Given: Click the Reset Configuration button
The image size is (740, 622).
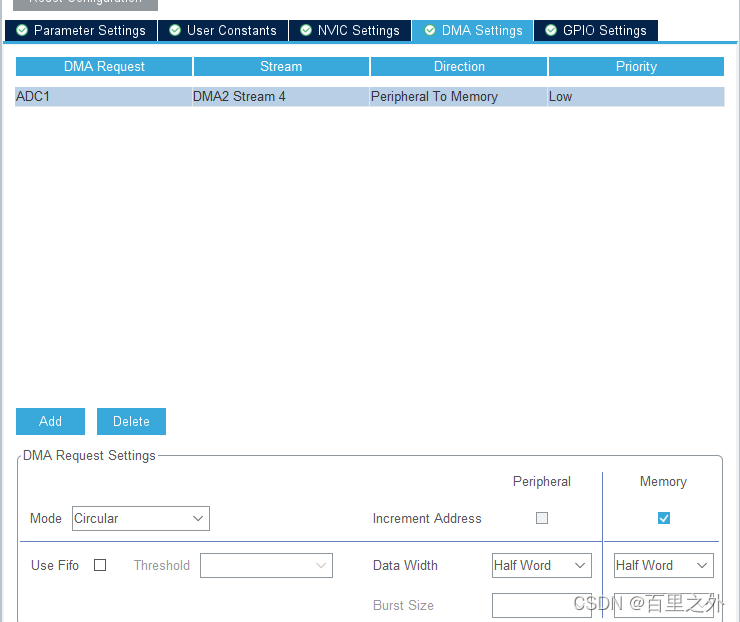Looking at the screenshot, I should 85,4.
